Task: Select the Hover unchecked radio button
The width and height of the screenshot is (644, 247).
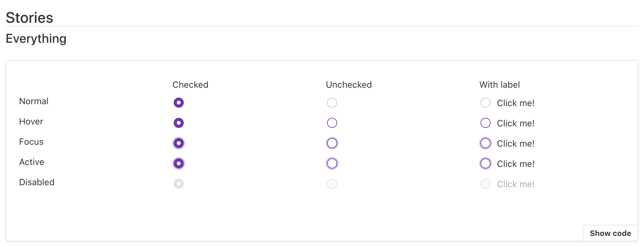Action: [332, 123]
